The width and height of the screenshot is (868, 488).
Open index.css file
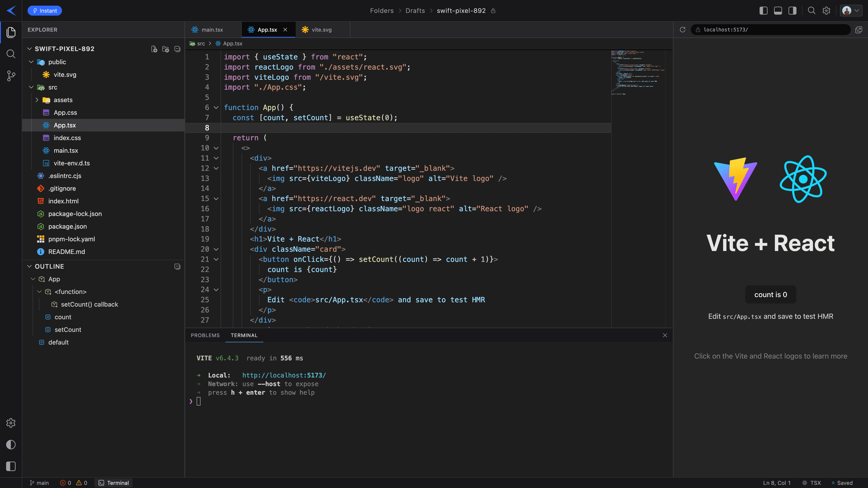pos(103,138)
